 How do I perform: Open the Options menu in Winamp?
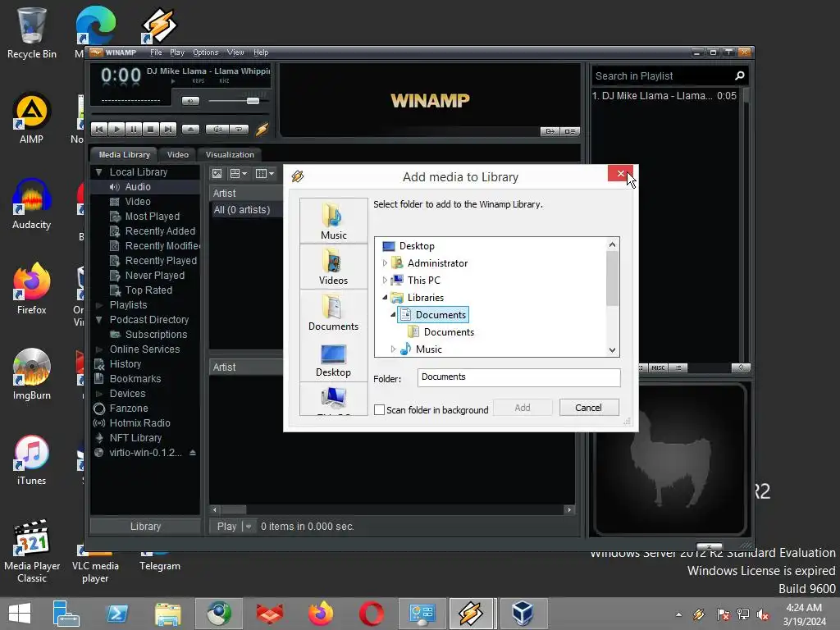coord(206,52)
